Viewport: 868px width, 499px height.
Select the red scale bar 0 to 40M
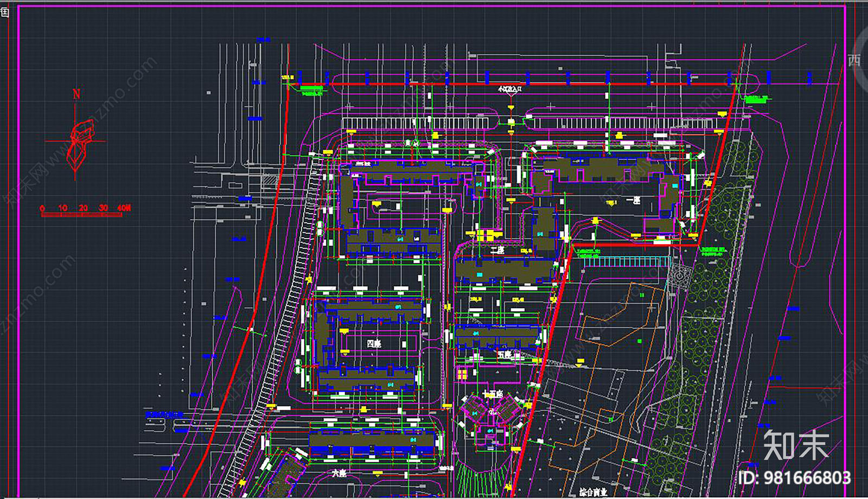(86, 211)
